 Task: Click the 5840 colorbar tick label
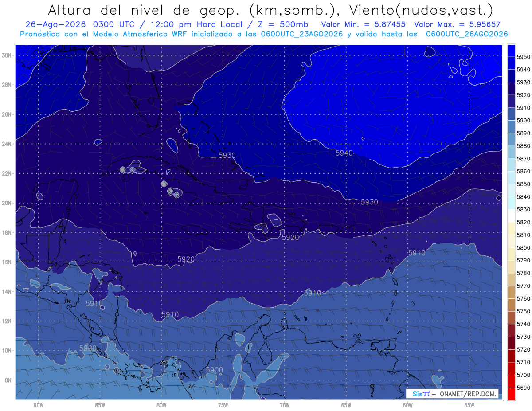[x=524, y=197]
